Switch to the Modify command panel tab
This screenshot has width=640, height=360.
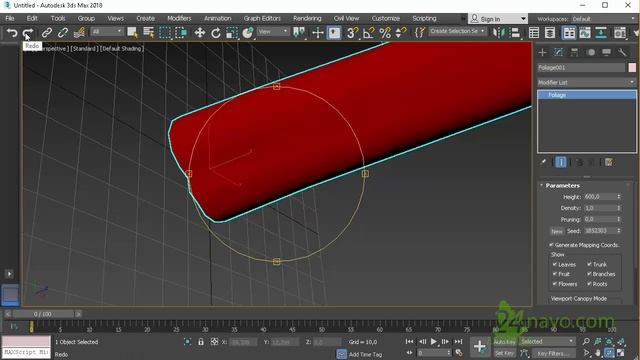(558, 52)
